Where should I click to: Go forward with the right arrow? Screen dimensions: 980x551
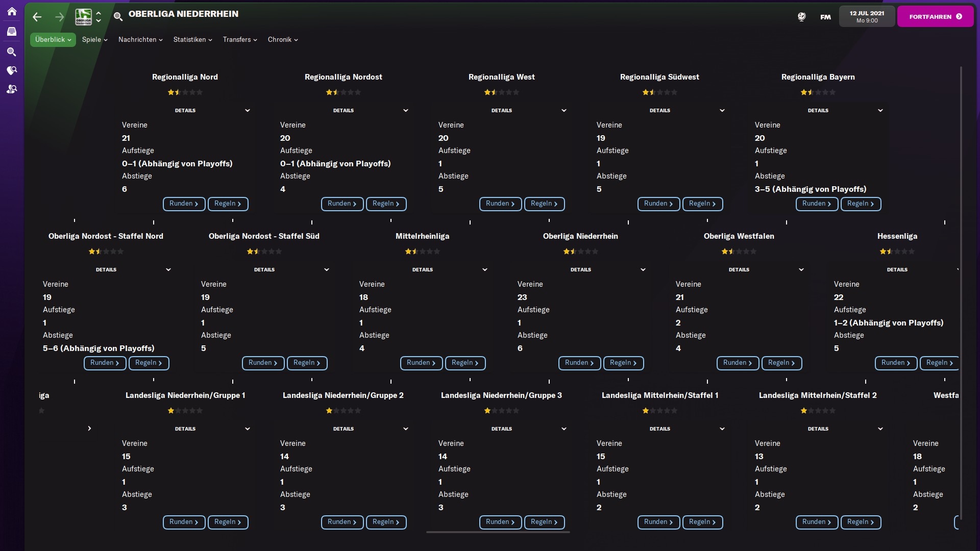click(60, 17)
